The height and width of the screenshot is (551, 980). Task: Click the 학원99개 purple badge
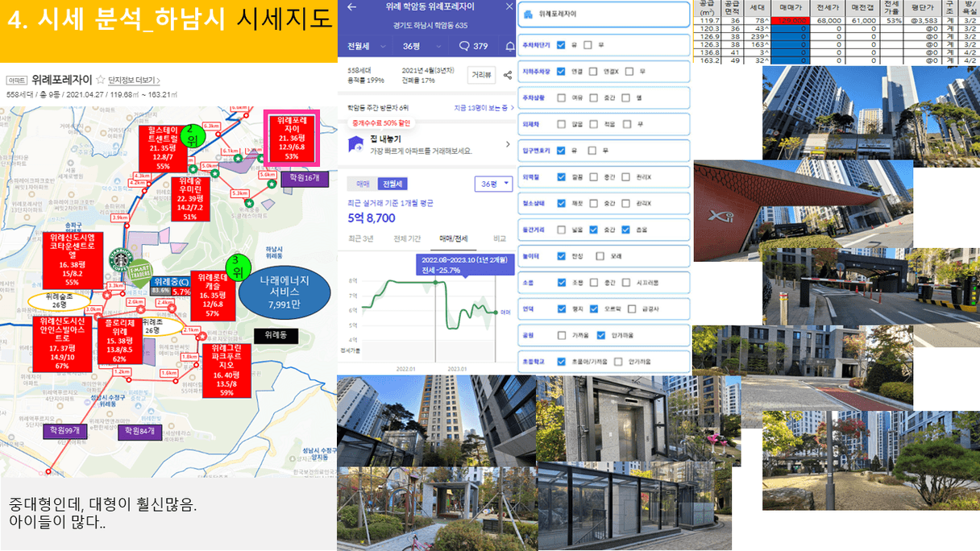pyautogui.click(x=67, y=431)
